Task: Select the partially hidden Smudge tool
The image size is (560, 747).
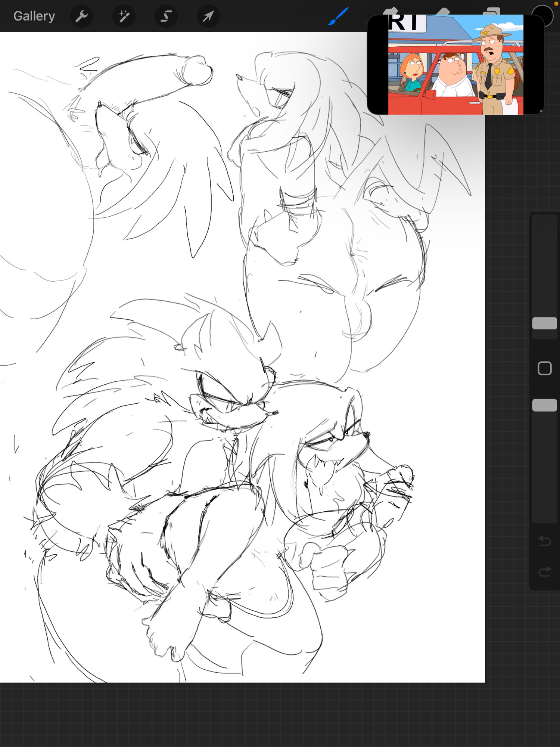Action: (391, 10)
